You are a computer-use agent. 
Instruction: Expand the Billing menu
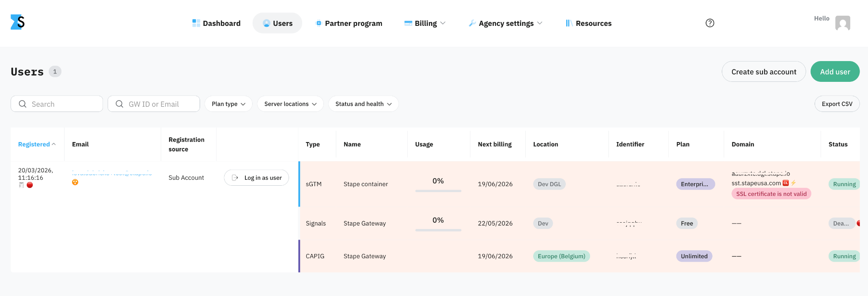click(425, 23)
